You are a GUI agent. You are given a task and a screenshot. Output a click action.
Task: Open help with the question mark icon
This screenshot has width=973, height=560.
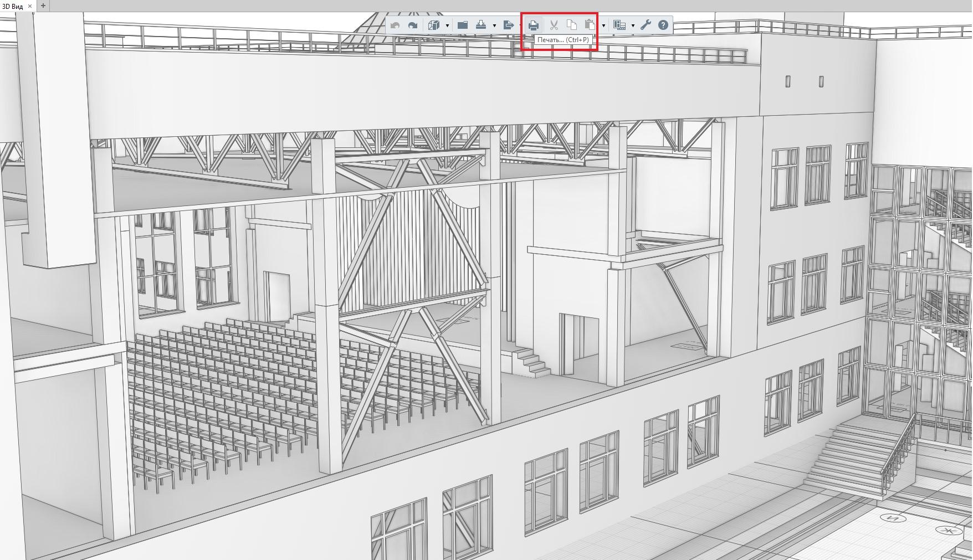point(663,25)
